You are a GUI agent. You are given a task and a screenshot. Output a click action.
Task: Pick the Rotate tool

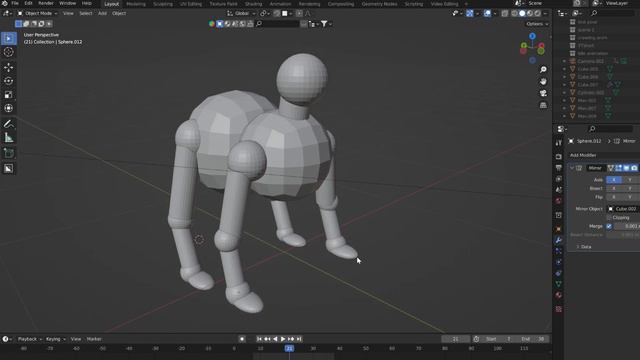point(9,81)
